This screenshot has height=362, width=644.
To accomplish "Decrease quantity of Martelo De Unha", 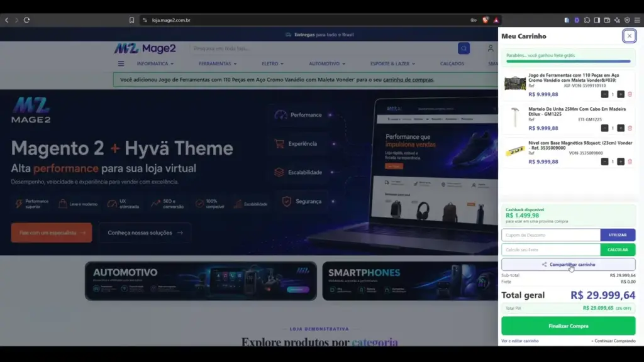I will click(x=604, y=128).
